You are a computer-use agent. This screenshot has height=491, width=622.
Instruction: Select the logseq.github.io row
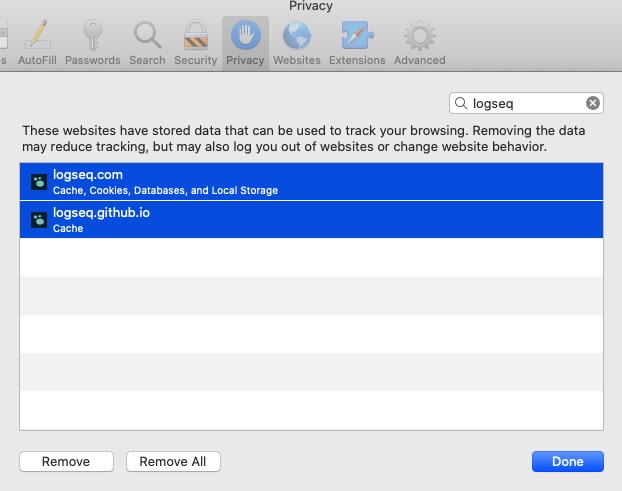pos(311,220)
